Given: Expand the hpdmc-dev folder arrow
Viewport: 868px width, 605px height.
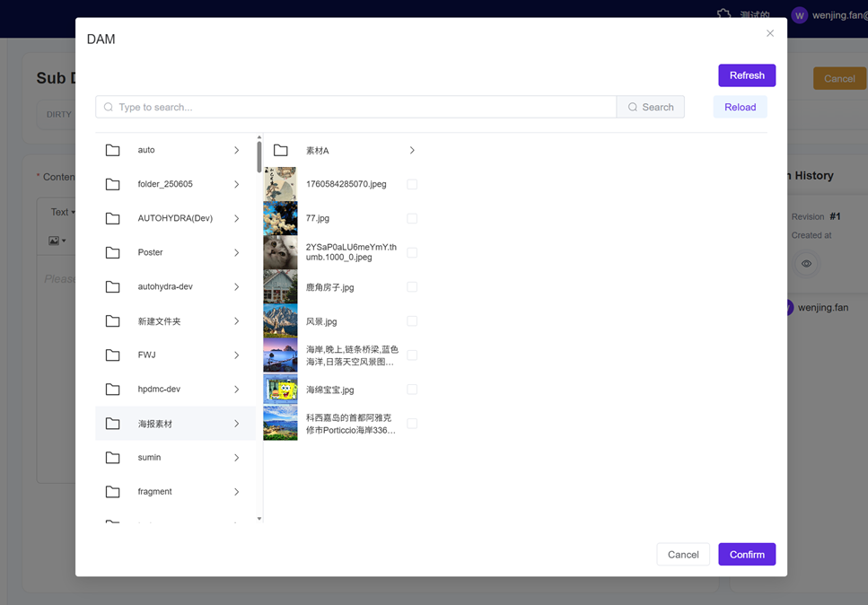Looking at the screenshot, I should [237, 390].
